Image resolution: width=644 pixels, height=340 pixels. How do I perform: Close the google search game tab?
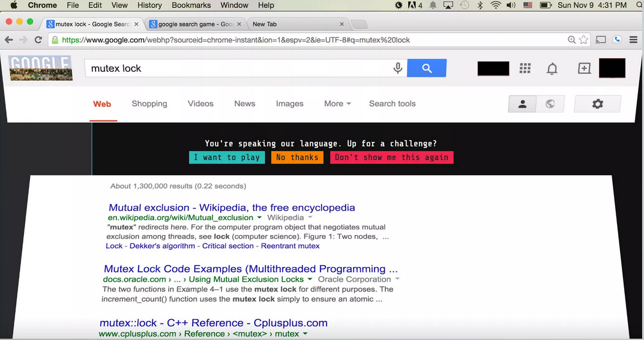pos(239,24)
